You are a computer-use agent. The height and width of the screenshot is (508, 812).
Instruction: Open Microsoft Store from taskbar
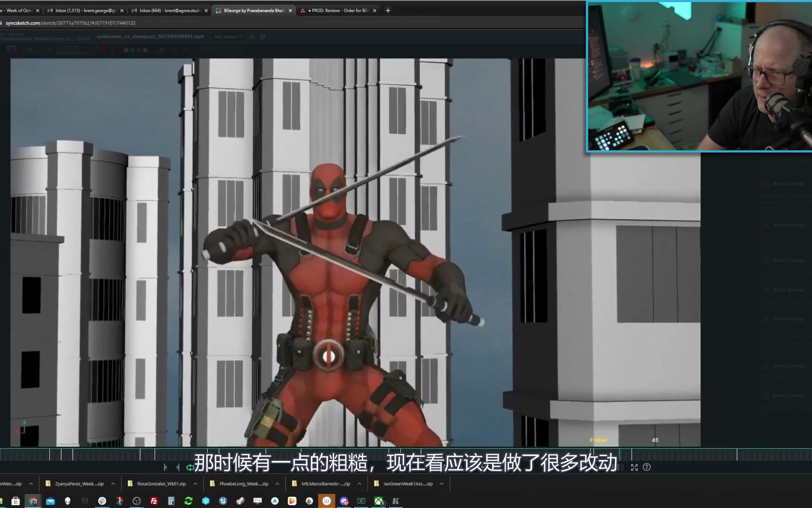tap(16, 501)
